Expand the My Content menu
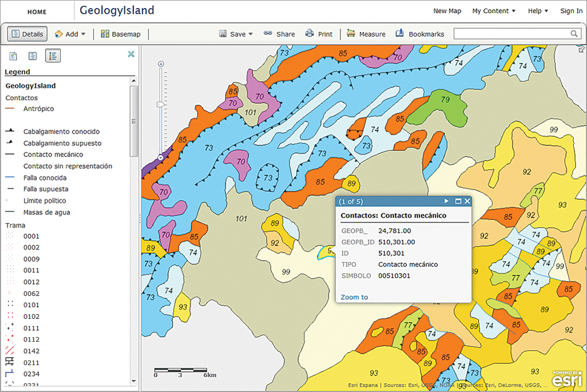 pos(494,11)
